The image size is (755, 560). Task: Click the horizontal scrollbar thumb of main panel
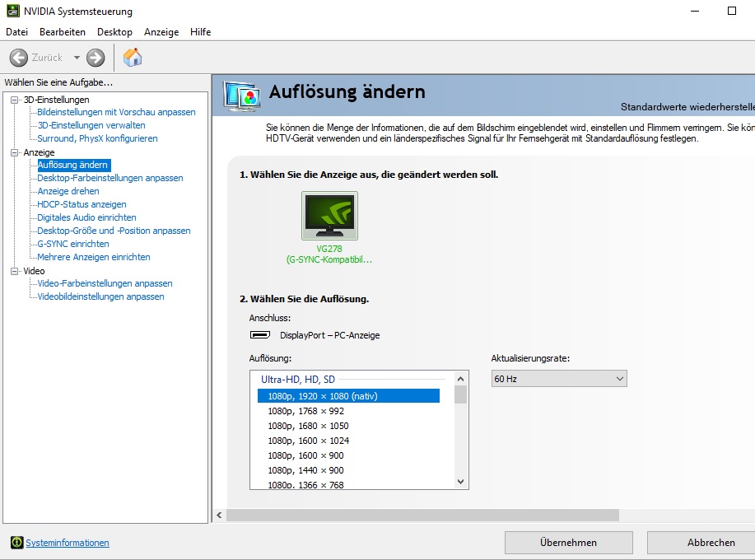point(422,516)
